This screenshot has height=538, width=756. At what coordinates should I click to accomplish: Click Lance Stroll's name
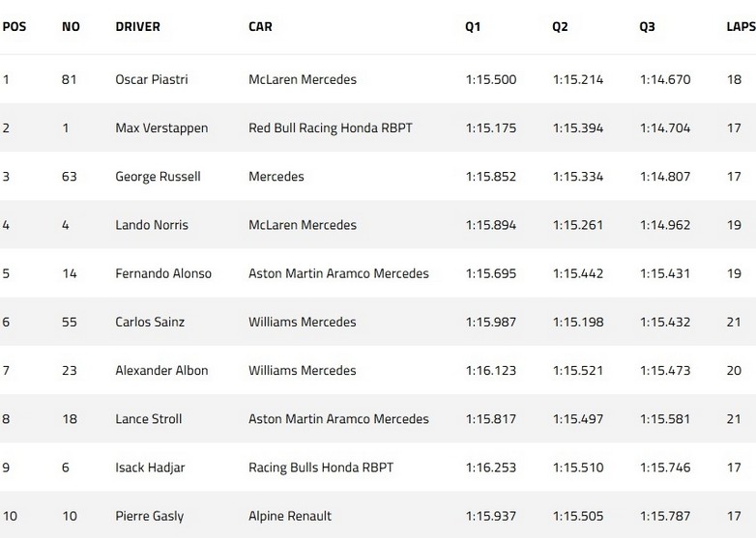pos(149,418)
